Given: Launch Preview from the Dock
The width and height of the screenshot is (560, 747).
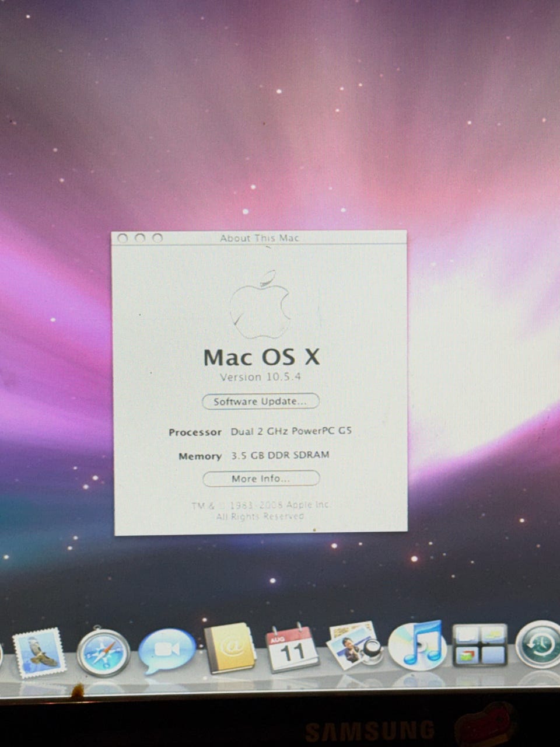Looking at the screenshot, I should 355,645.
